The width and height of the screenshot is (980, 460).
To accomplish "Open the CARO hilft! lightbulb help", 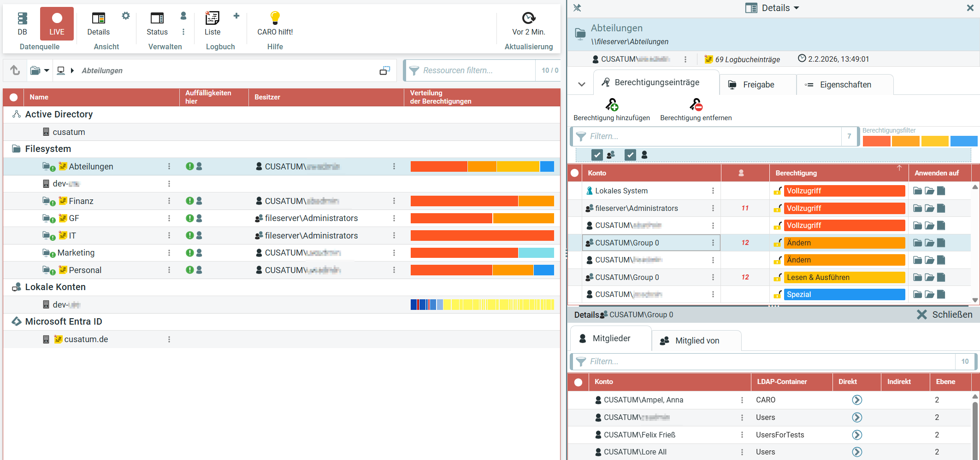I will click(x=275, y=18).
